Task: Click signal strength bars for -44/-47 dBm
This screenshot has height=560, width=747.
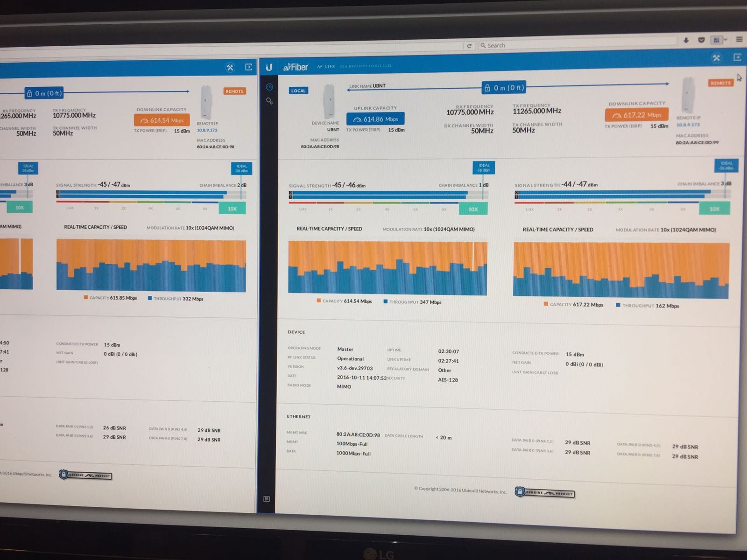Action: 623,195
